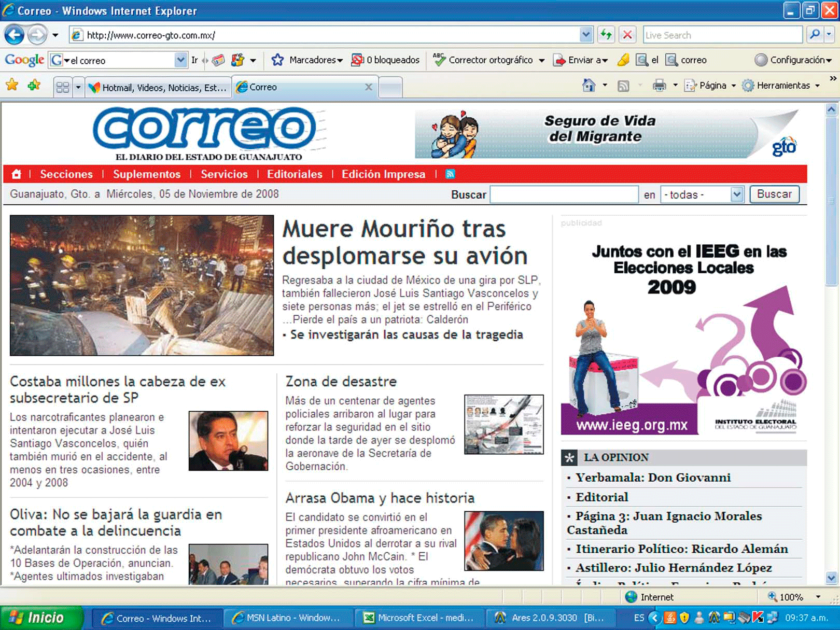Run the Corrector ortográfico spell check
This screenshot has width=840, height=630.
pyautogui.click(x=483, y=60)
